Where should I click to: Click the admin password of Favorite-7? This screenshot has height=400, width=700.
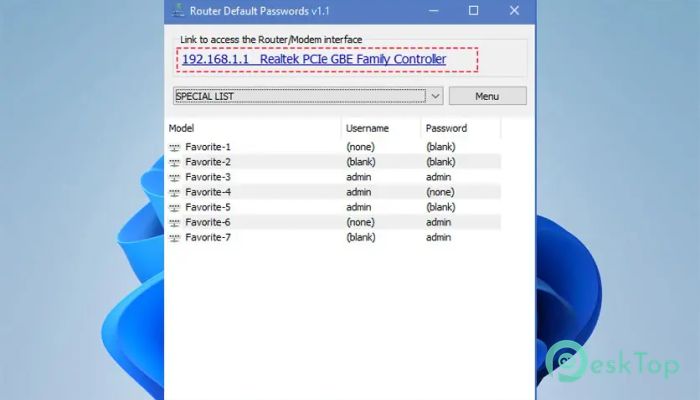point(438,238)
